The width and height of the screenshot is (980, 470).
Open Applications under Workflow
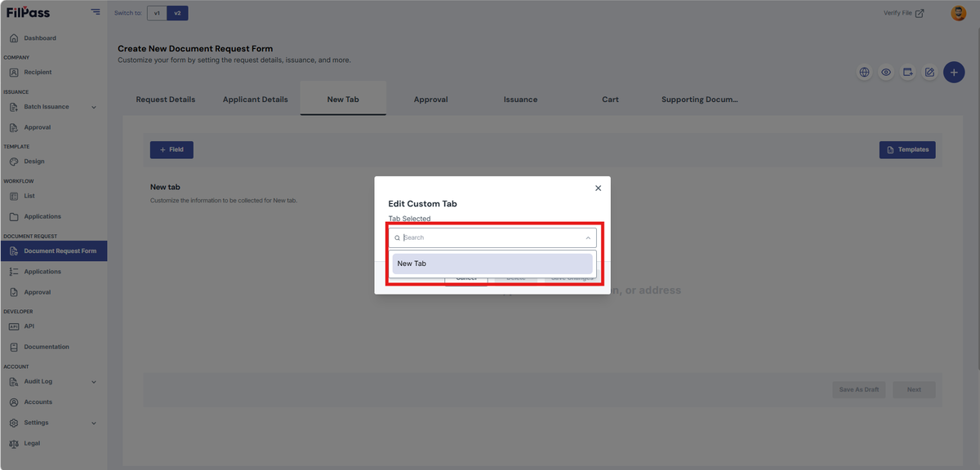click(x=42, y=217)
